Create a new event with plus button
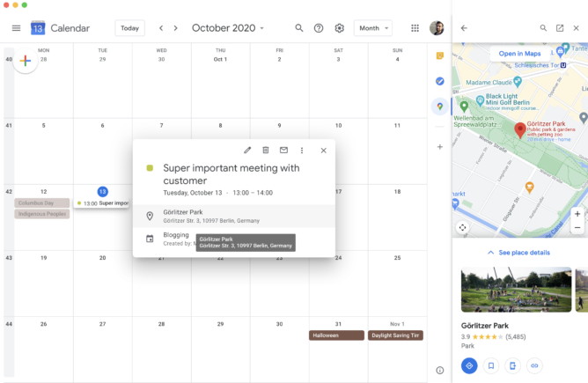 tap(26, 61)
